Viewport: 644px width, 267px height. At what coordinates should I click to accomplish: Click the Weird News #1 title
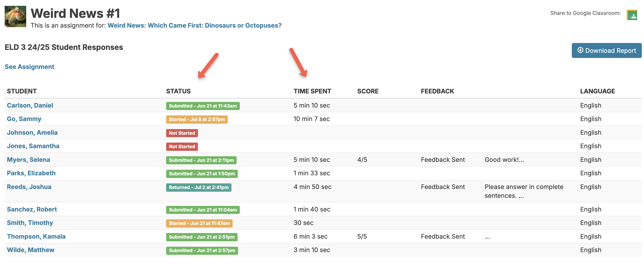75,13
